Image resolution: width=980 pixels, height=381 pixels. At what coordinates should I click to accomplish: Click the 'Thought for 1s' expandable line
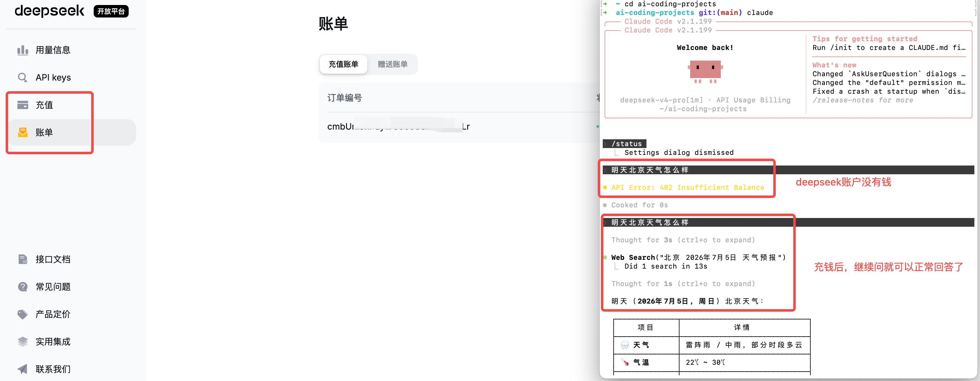pos(683,284)
